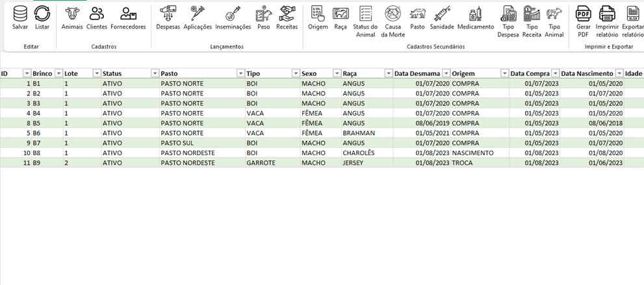The height and width of the screenshot is (285, 644).
Task: Select weaning date 01/05/2021
Action: [422, 133]
